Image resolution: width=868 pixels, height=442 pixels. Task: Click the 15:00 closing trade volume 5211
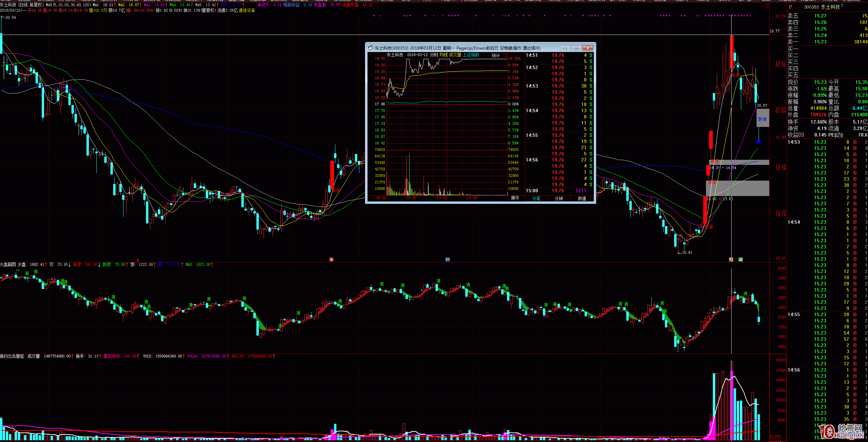pyautogui.click(x=581, y=191)
